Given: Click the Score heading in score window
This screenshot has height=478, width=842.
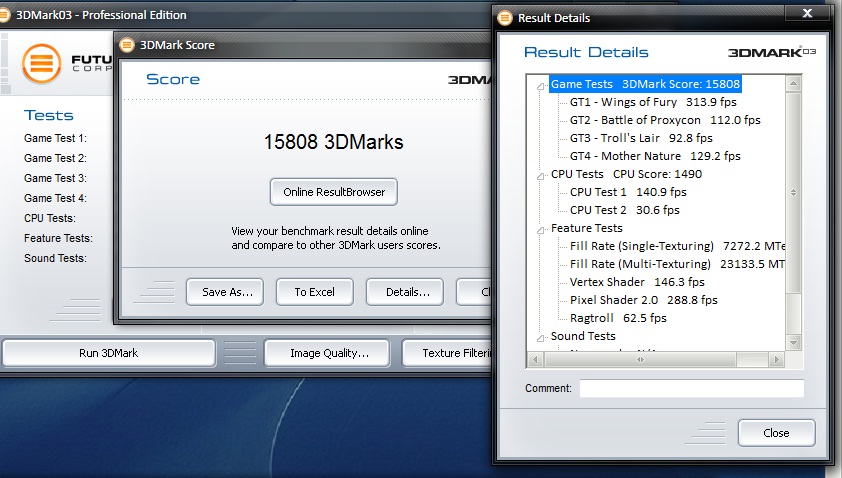Looking at the screenshot, I should click(x=173, y=79).
